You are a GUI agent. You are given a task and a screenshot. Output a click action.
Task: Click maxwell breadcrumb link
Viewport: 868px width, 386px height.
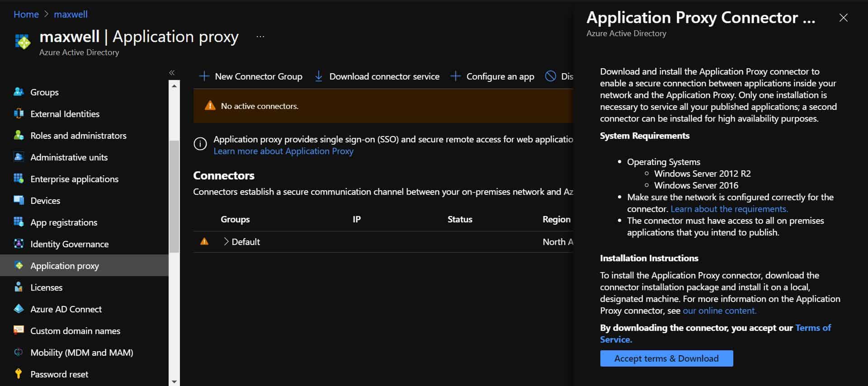tap(71, 14)
